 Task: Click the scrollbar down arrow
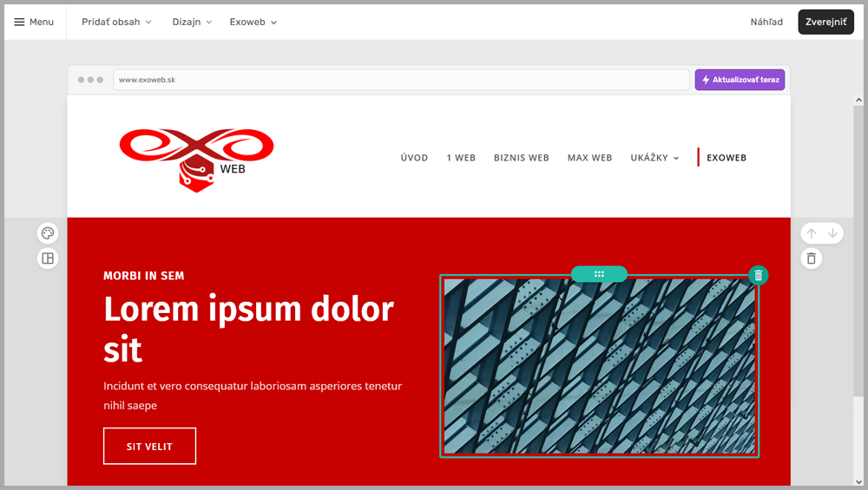coord(858,482)
